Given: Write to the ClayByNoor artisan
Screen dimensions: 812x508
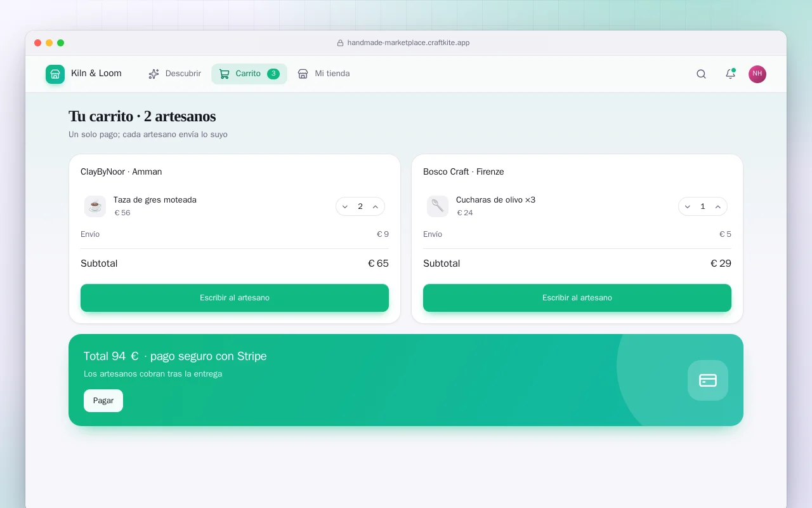Looking at the screenshot, I should pos(235,298).
